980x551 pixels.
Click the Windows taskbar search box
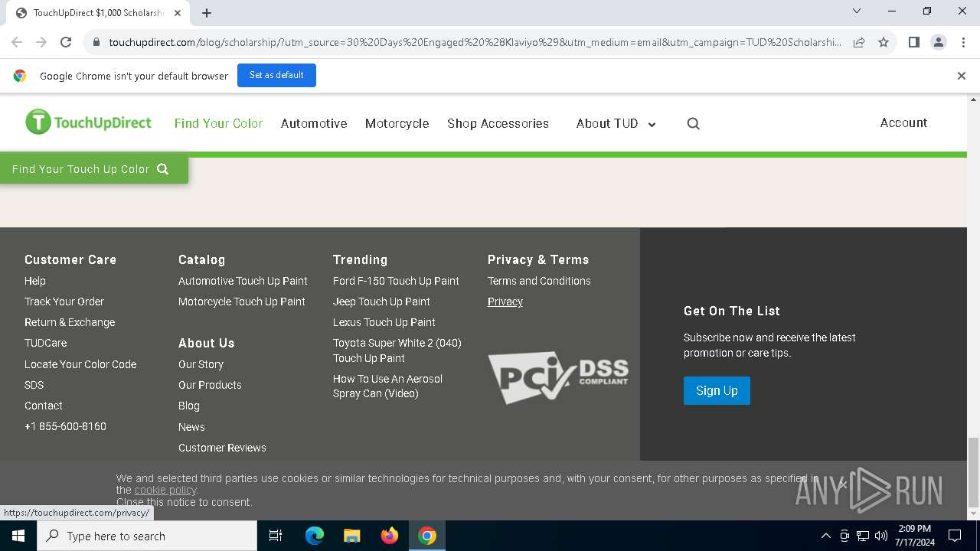click(147, 536)
